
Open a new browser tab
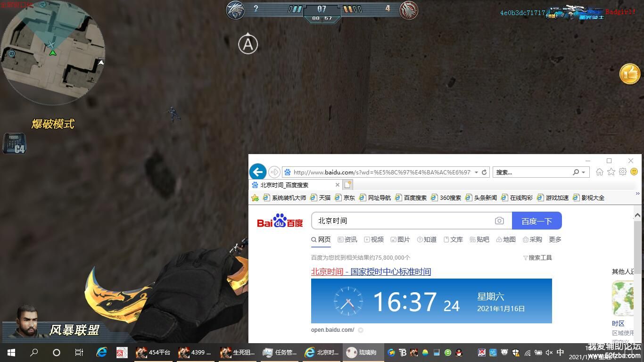[348, 185]
